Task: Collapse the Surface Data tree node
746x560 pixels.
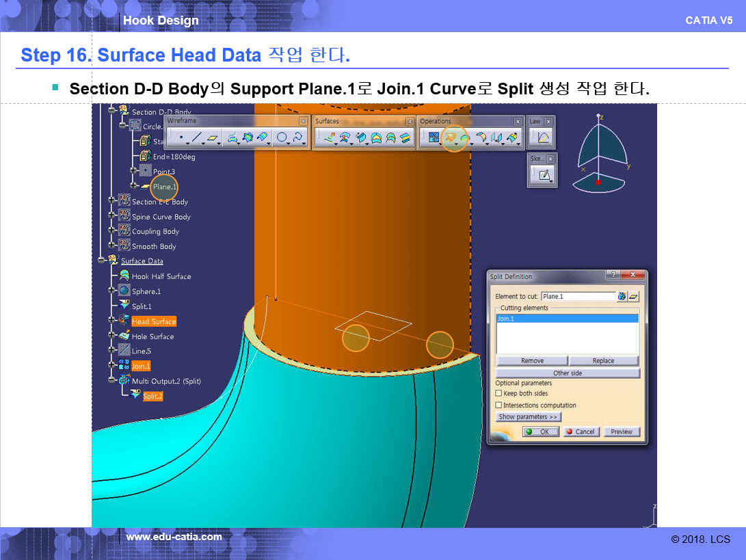Action: (102, 261)
